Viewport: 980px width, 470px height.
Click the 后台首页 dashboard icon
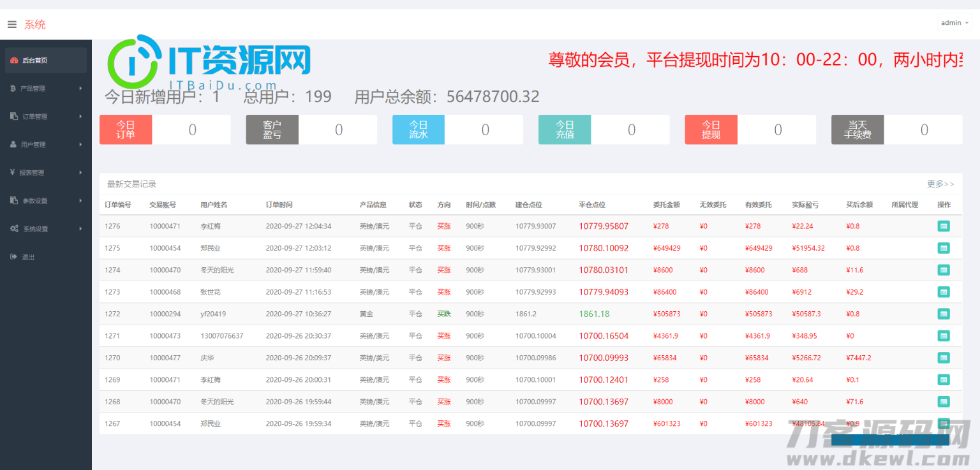pyautogui.click(x=14, y=61)
